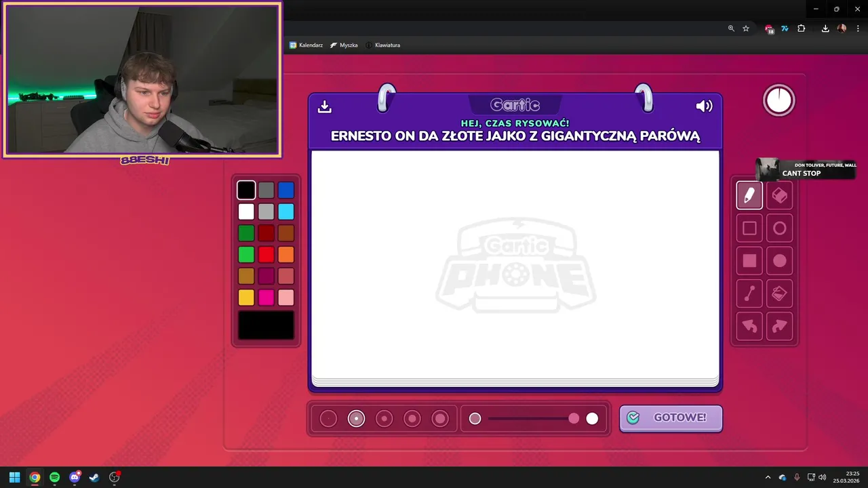Undo the last drawing stroke

click(x=749, y=327)
